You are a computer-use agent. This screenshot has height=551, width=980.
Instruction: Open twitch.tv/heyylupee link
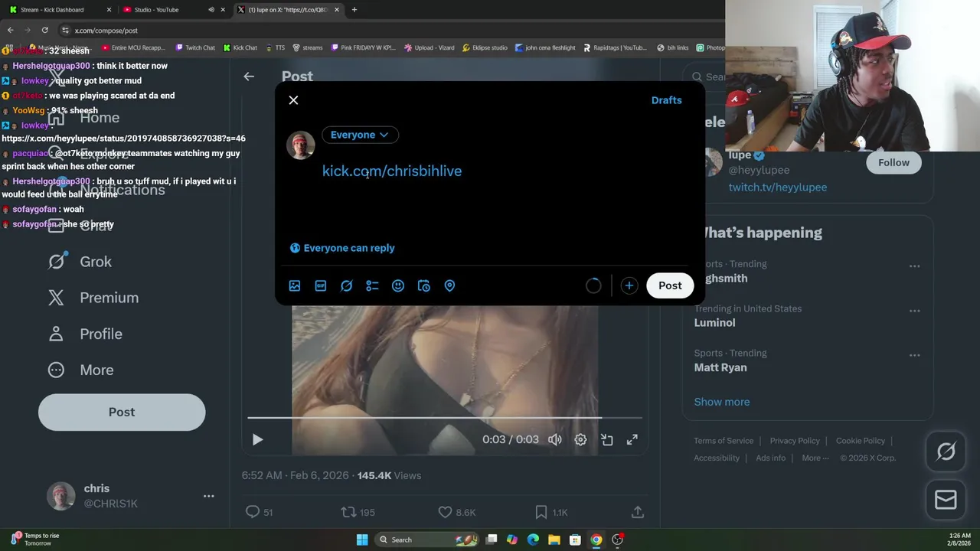point(777,187)
